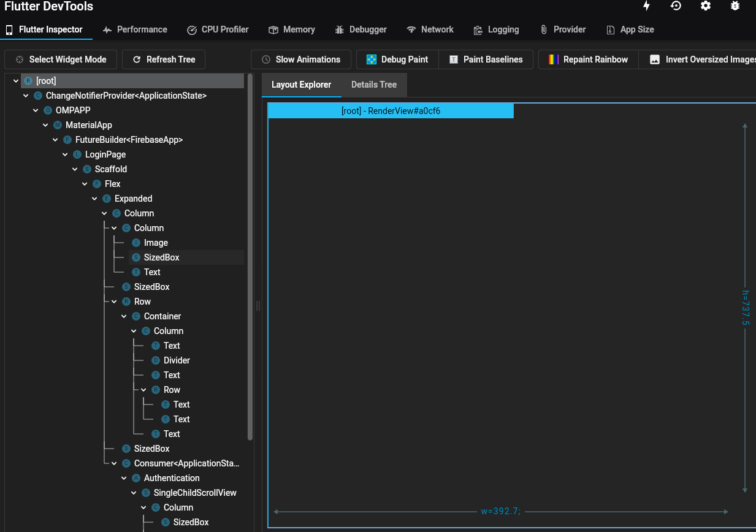This screenshot has height=532, width=756.
Task: Open the App Size tab
Action: [x=630, y=29]
